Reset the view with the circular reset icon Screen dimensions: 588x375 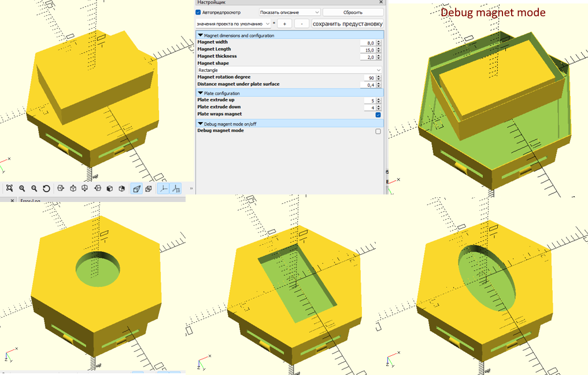46,188
